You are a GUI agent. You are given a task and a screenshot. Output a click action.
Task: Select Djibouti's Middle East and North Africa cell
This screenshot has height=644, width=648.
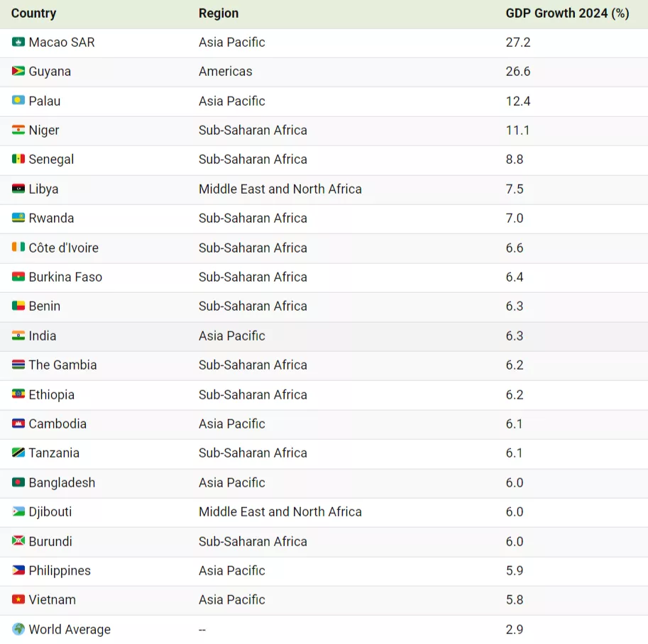click(x=280, y=512)
